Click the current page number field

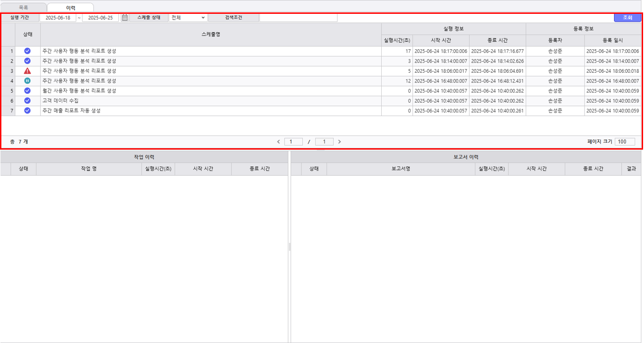pos(294,142)
